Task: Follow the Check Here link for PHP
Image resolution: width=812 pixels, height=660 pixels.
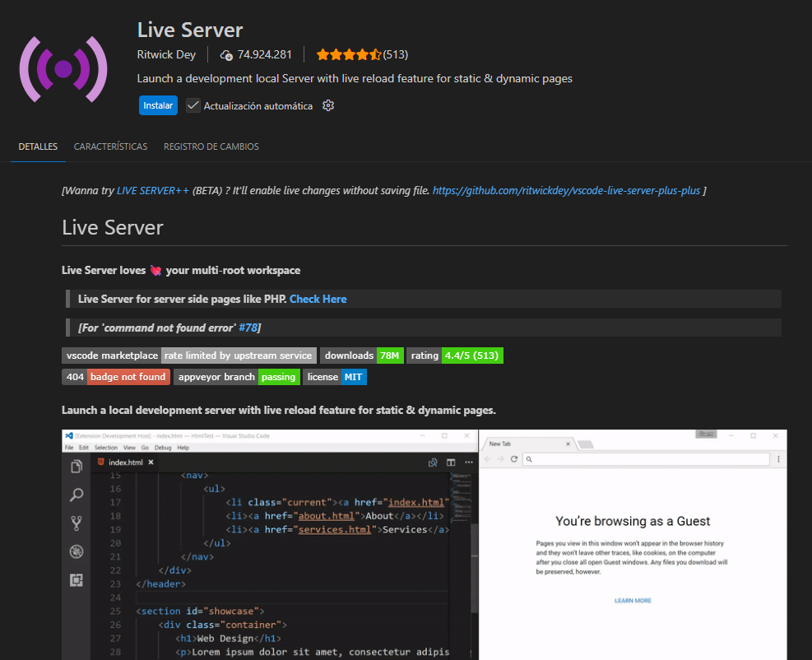Action: [x=318, y=299]
